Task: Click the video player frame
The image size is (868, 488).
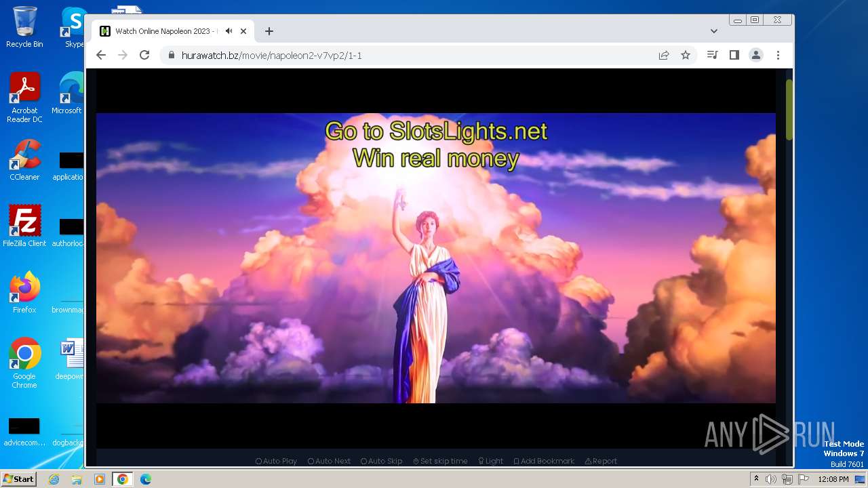Action: [x=436, y=258]
